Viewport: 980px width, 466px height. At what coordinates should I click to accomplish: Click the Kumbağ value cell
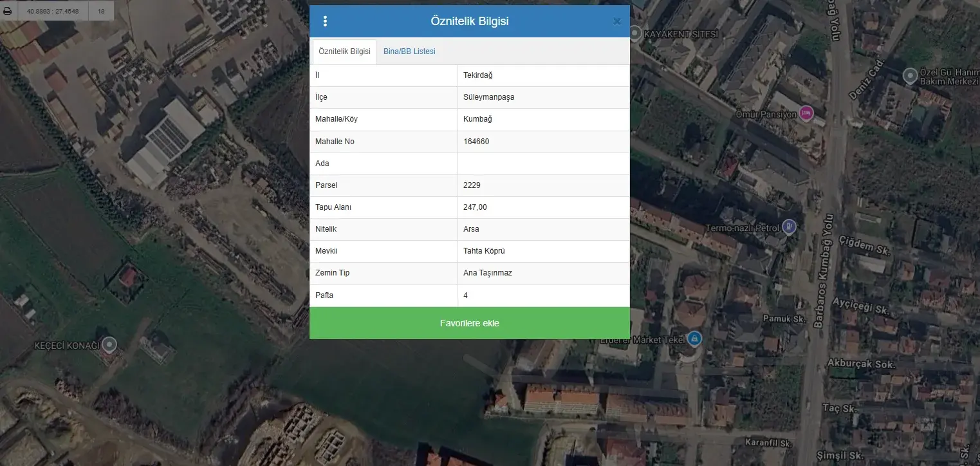point(544,119)
